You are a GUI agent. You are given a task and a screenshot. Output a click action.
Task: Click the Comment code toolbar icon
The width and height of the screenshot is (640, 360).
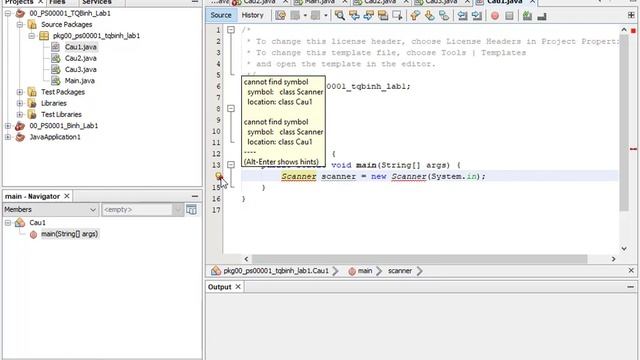click(x=527, y=16)
